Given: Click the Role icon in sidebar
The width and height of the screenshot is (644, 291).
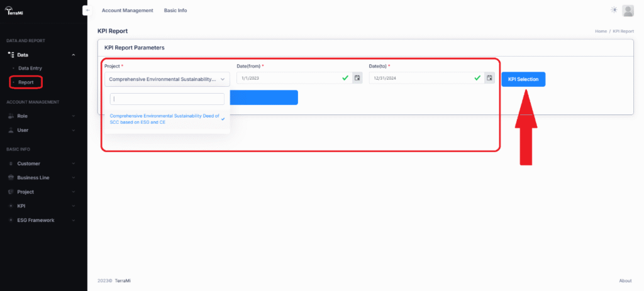Looking at the screenshot, I should click(x=11, y=116).
